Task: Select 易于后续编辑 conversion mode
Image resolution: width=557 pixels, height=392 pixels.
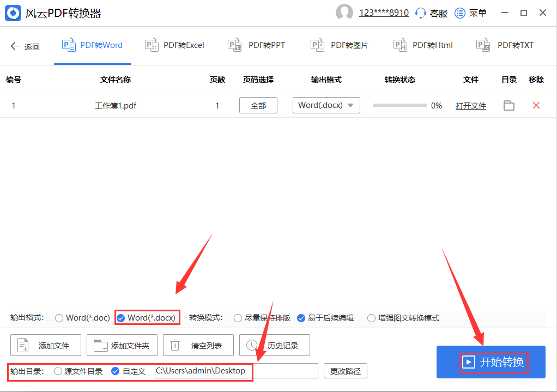Action: [325, 318]
